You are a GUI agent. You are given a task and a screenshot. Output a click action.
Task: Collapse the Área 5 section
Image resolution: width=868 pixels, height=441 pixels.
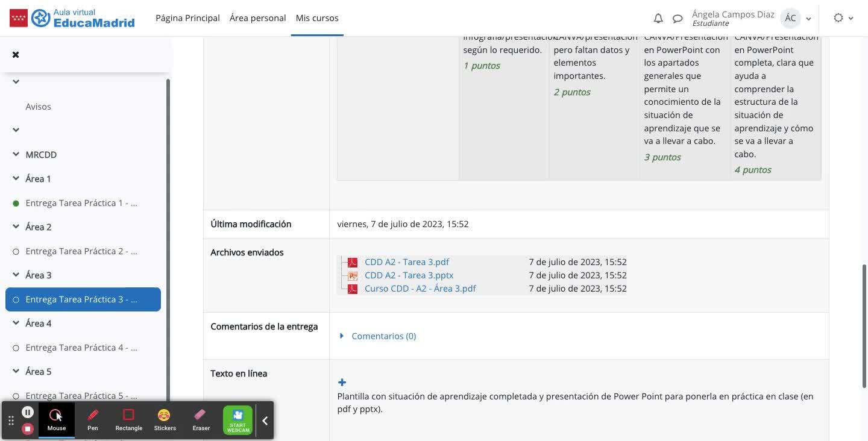tap(16, 371)
